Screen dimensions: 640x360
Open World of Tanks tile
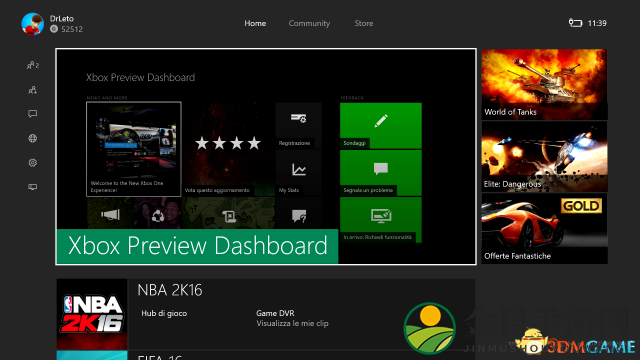544,84
